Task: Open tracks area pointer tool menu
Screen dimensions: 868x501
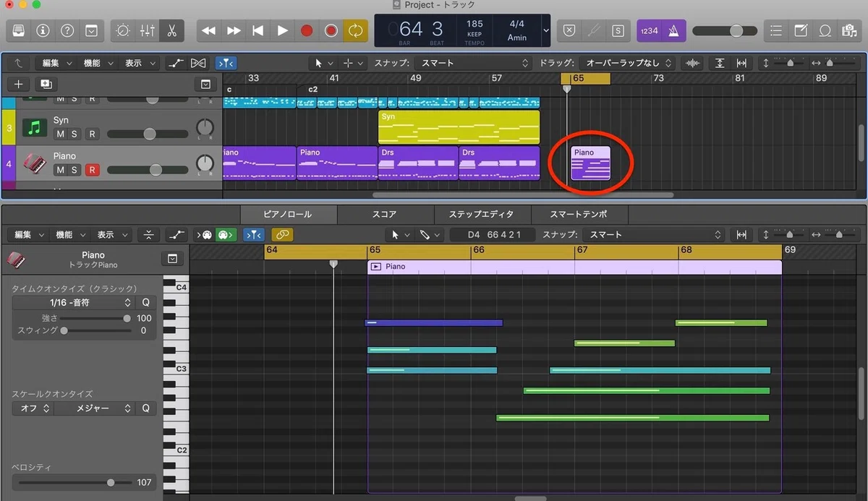Action: (323, 63)
